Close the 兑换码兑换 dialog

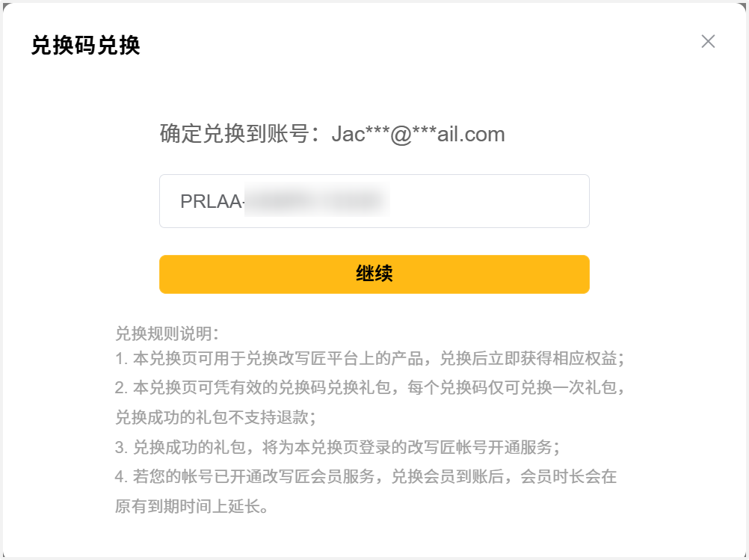[708, 42]
